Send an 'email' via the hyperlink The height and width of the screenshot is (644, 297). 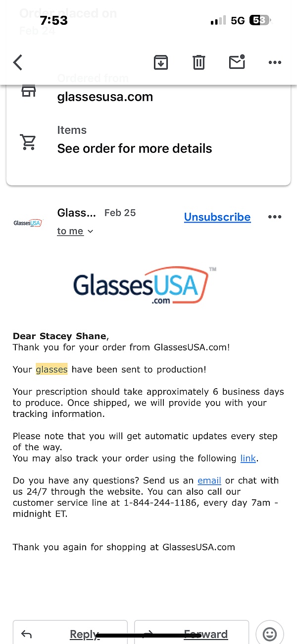209,480
